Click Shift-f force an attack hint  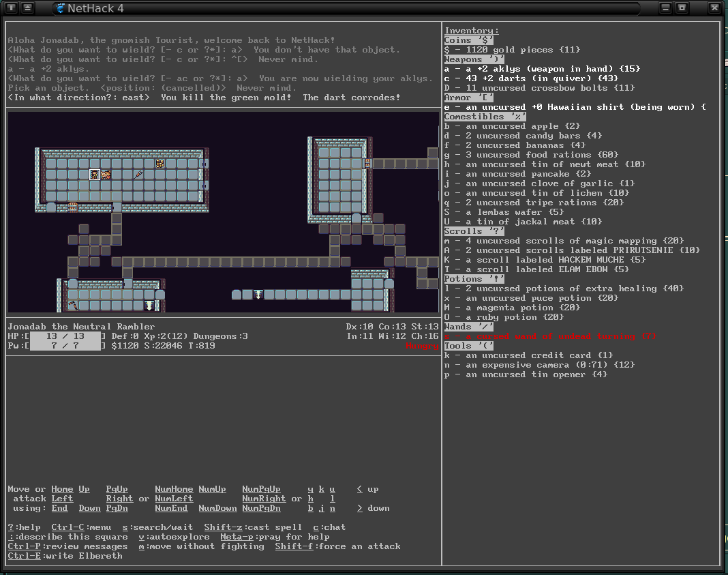point(337,546)
